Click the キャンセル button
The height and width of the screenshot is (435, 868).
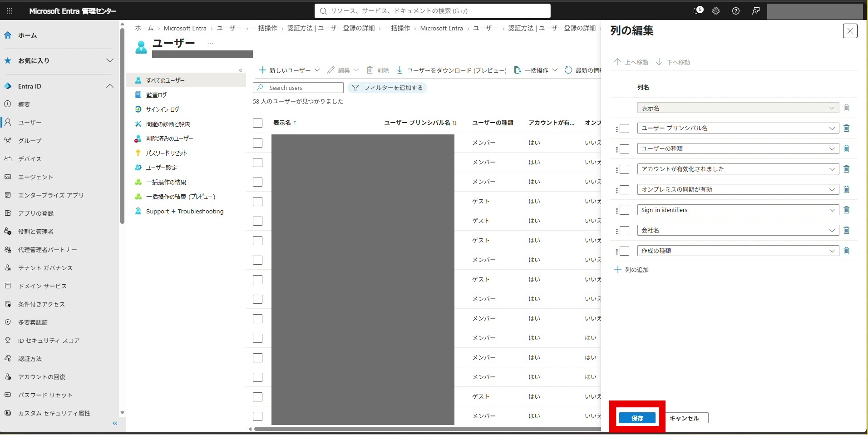click(684, 418)
